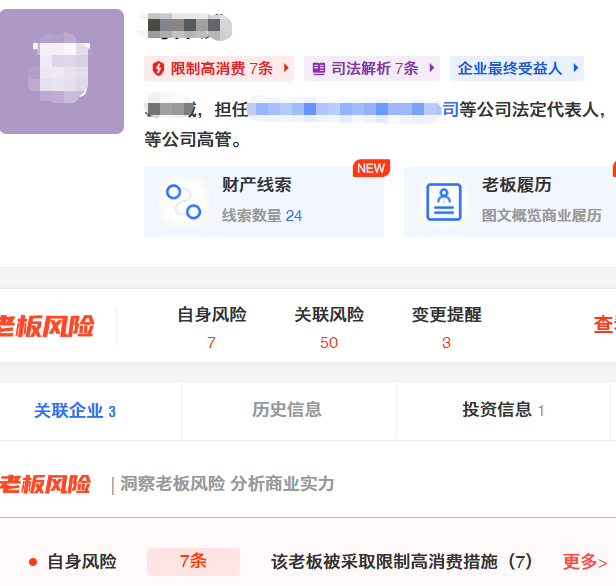Open the 企业最终受益人 tag
This screenshot has width=616, height=586.
(517, 68)
